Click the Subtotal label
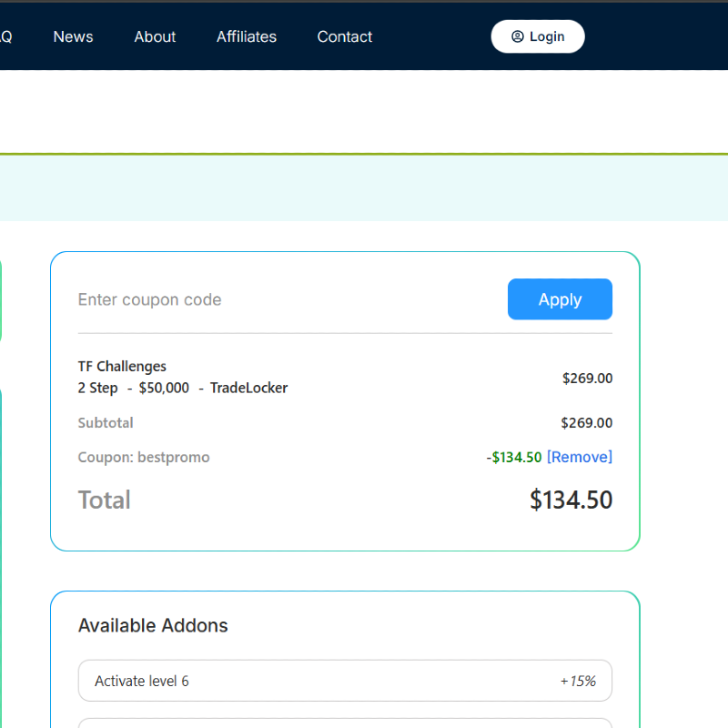Image resolution: width=728 pixels, height=728 pixels. [106, 422]
